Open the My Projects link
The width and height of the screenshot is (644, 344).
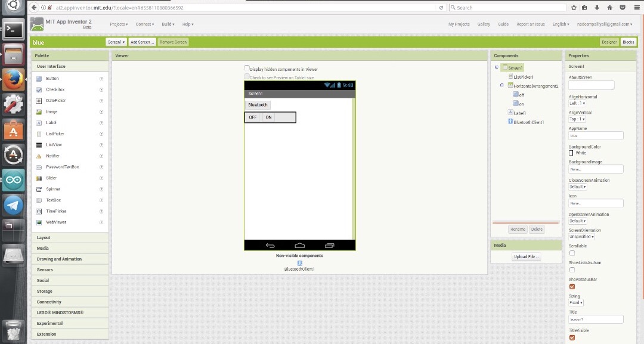tap(459, 24)
